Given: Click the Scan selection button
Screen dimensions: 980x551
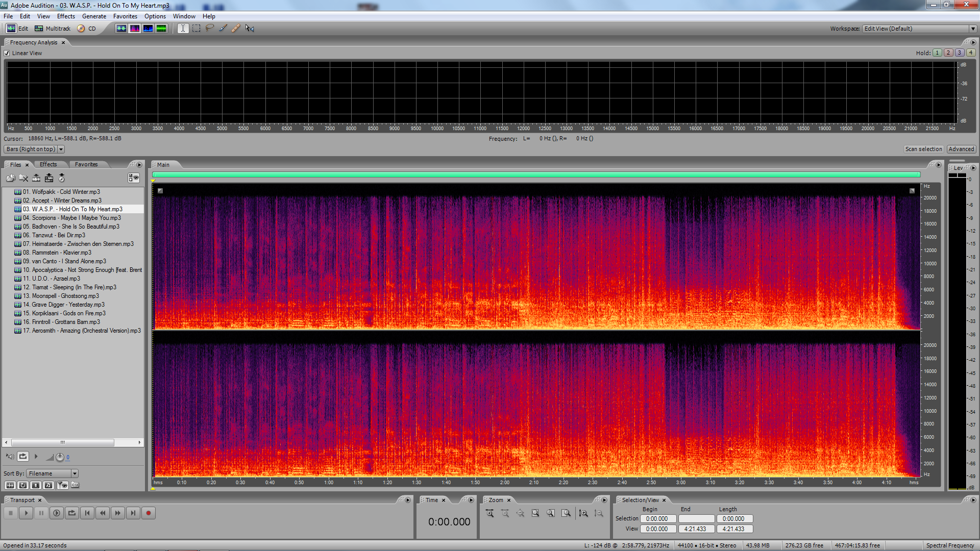Looking at the screenshot, I should click(x=923, y=149).
